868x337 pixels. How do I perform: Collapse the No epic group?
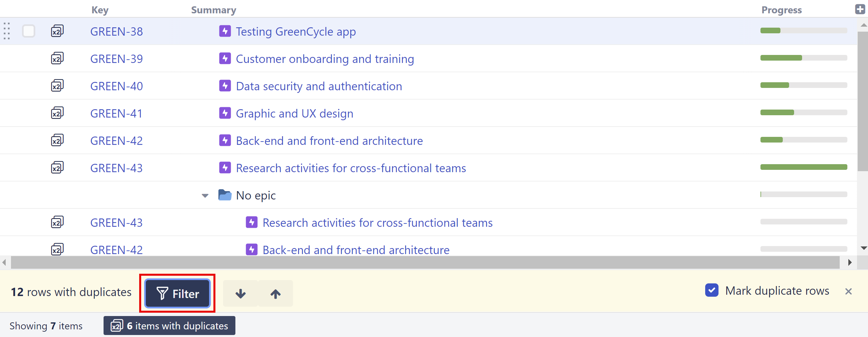pos(205,195)
